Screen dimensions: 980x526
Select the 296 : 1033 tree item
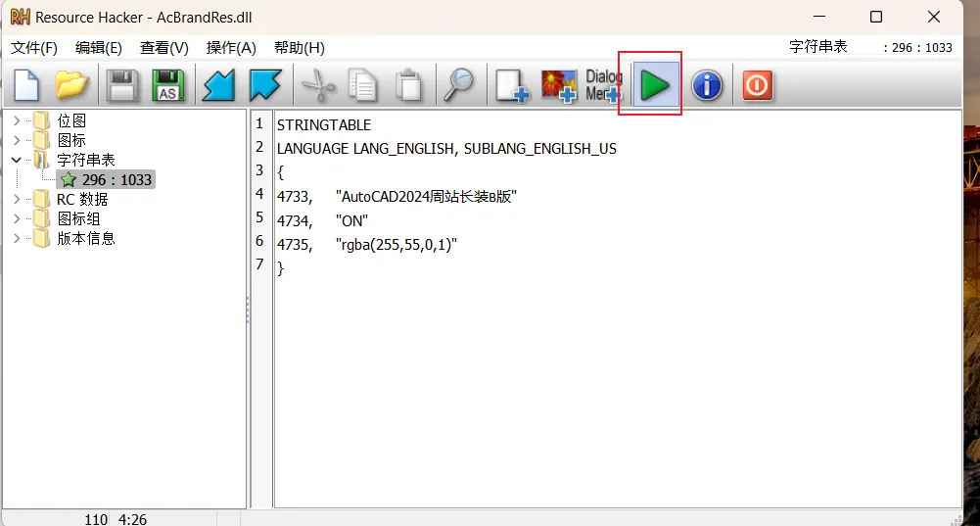click(x=106, y=180)
